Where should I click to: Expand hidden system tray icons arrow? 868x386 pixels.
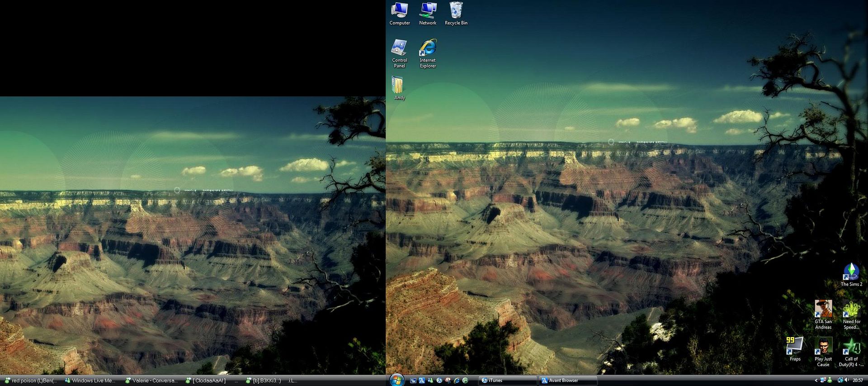[816, 381]
